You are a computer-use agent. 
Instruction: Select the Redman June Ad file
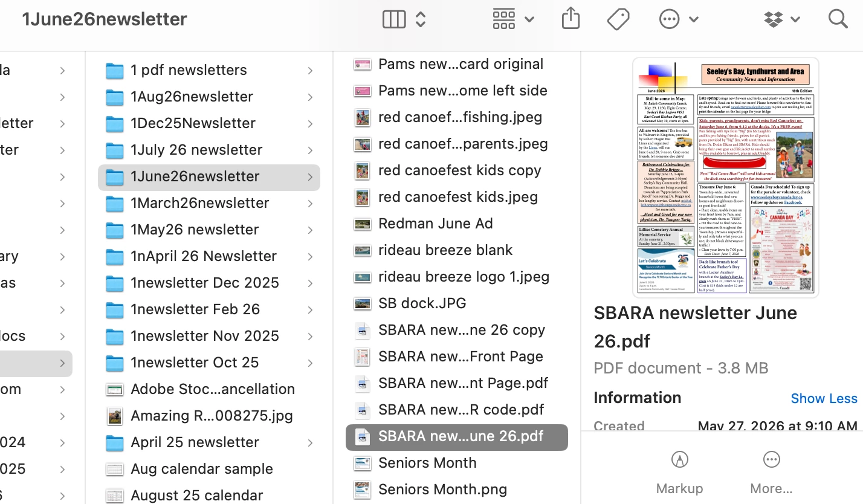click(x=457, y=224)
